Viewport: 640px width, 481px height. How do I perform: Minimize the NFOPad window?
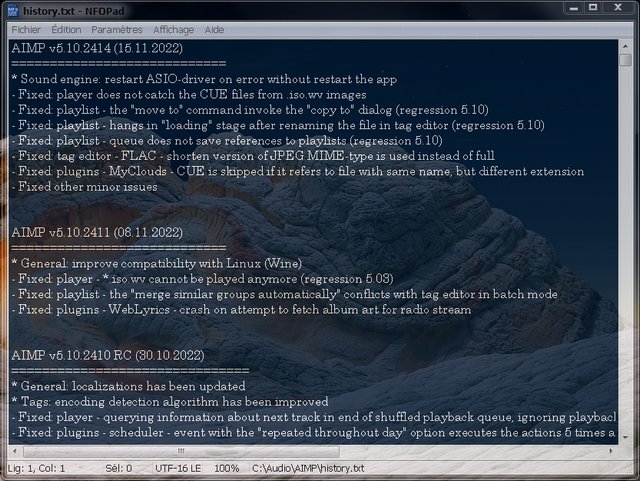point(574,8)
